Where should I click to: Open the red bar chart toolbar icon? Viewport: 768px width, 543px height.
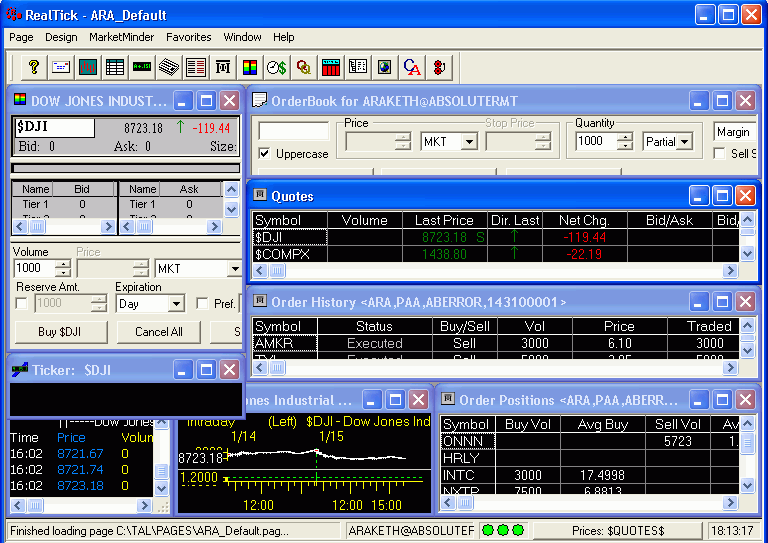tap(88, 67)
